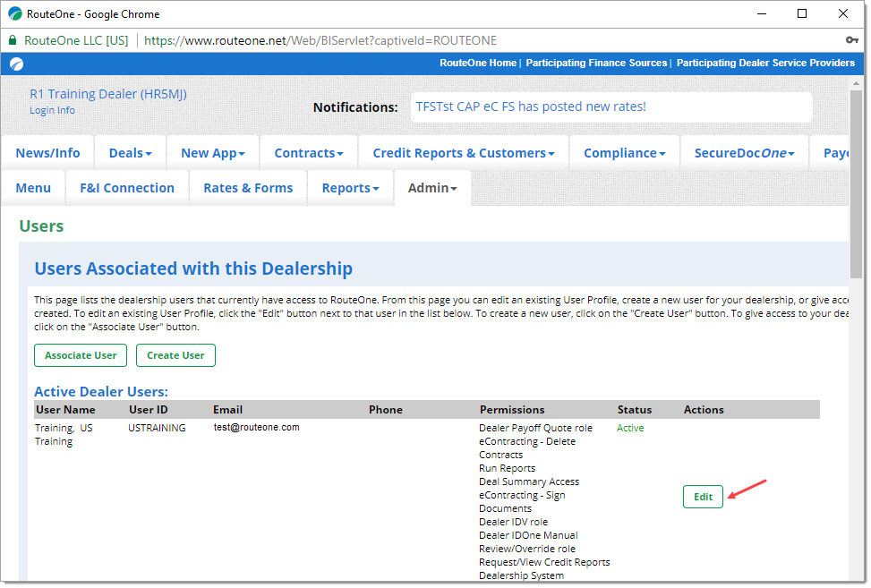
Task: Click the RouteOne favicon in title bar
Action: point(15,14)
